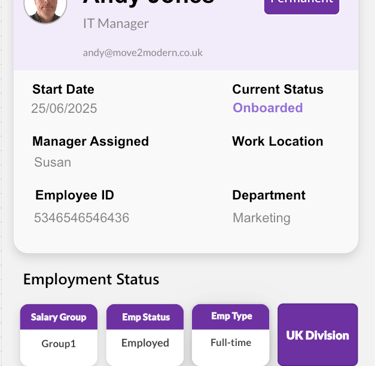Select the Full-time value
The width and height of the screenshot is (375, 366).
pos(231,342)
